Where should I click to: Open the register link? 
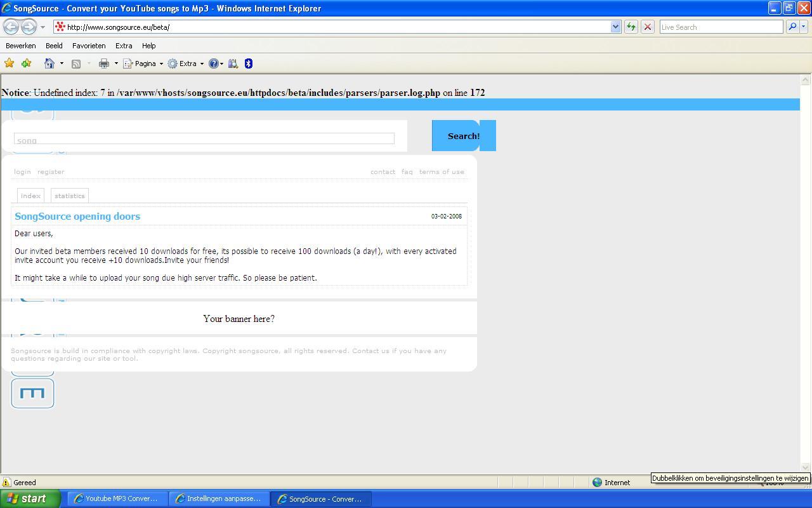click(51, 171)
